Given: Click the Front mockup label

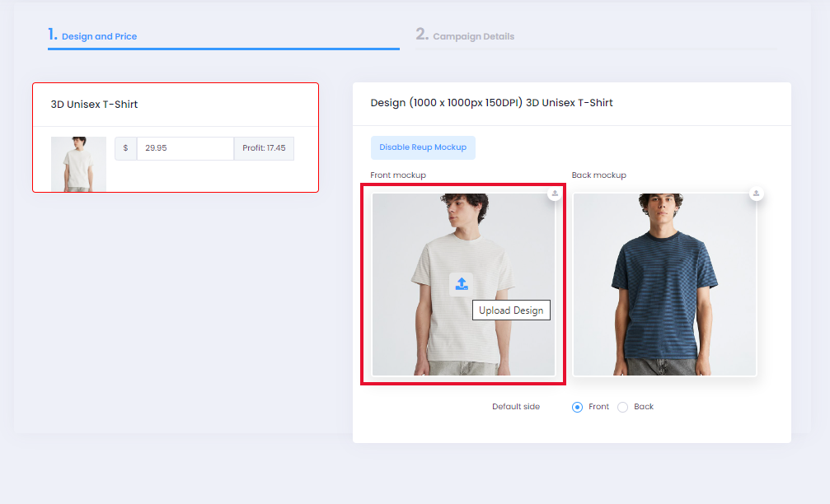Looking at the screenshot, I should coord(398,175).
